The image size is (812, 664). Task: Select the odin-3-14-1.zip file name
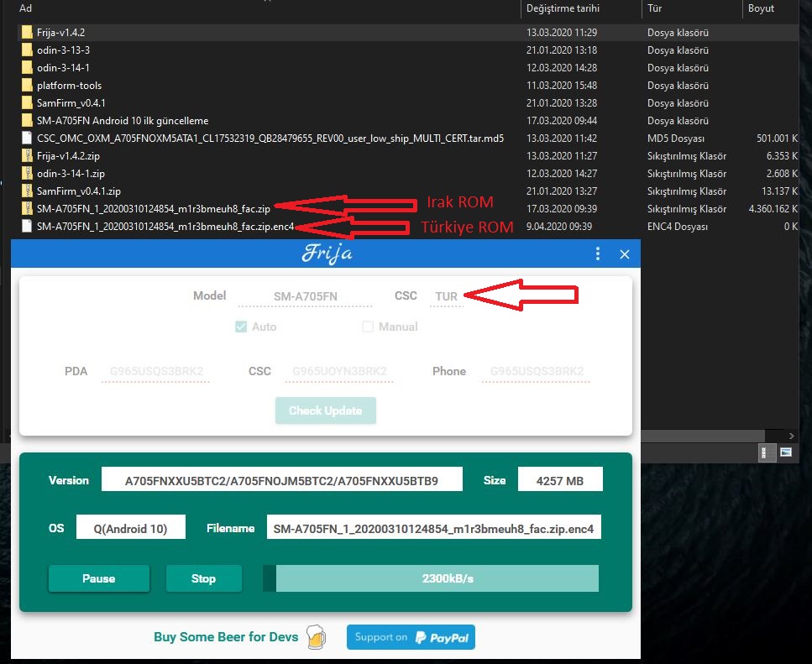click(x=71, y=173)
